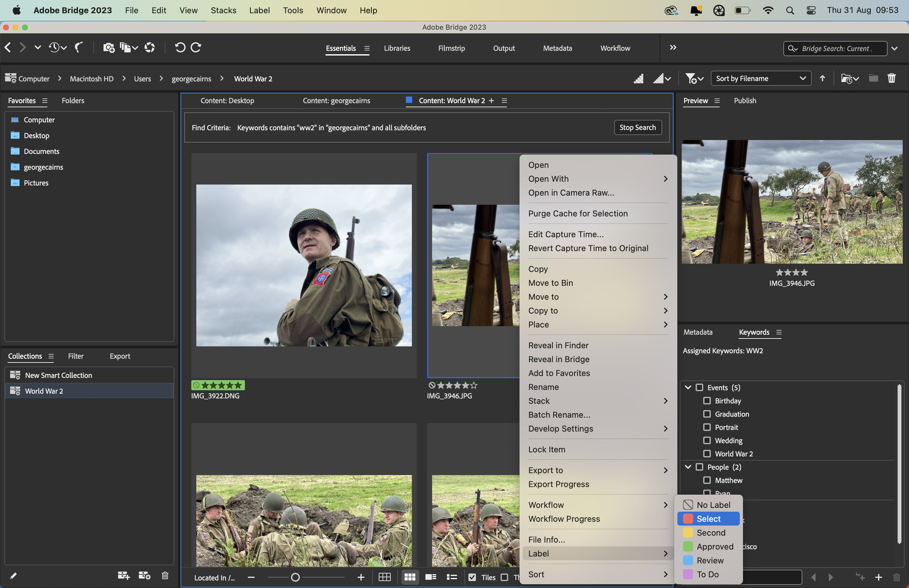The height and width of the screenshot is (588, 909).
Task: Open the filter items by rating funnel
Action: [x=694, y=79]
